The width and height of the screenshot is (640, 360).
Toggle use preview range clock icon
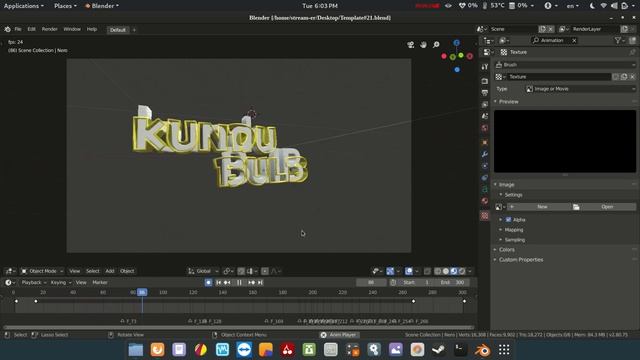(393, 282)
